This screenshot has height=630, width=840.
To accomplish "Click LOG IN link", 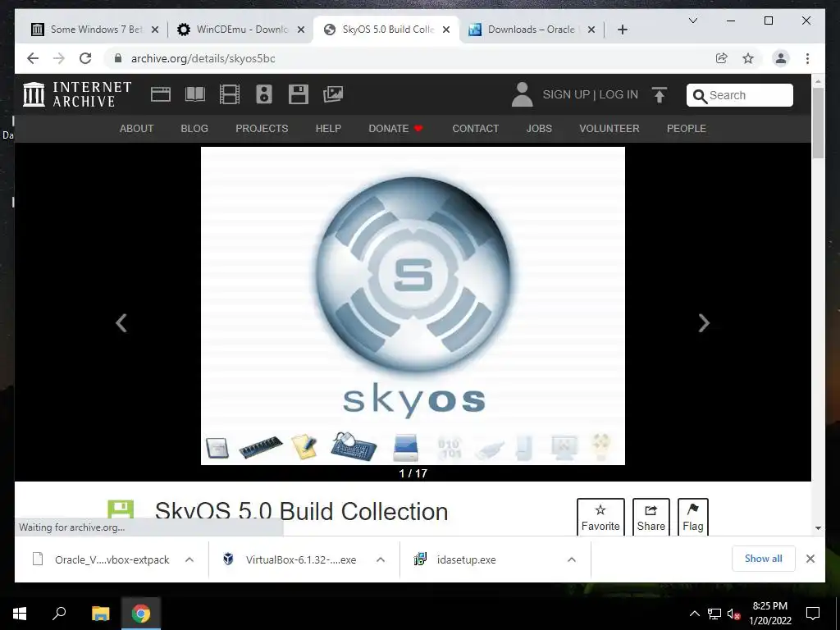I will 619,94.
